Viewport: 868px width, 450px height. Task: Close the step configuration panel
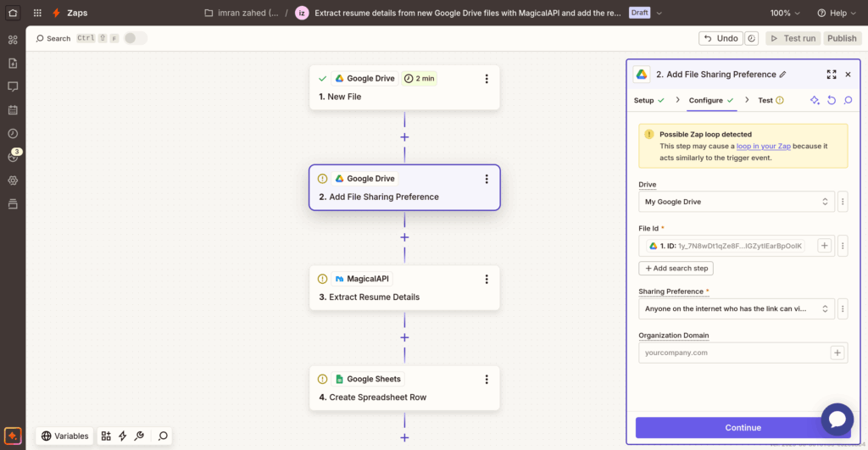point(848,75)
